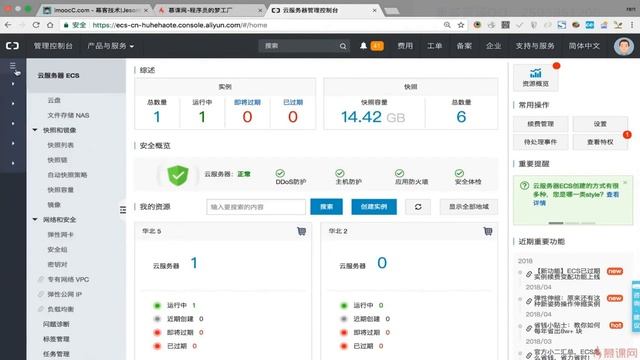Screen dimensions: 640x360
Task: Click the 待处理事件 button
Action: click(x=540, y=142)
